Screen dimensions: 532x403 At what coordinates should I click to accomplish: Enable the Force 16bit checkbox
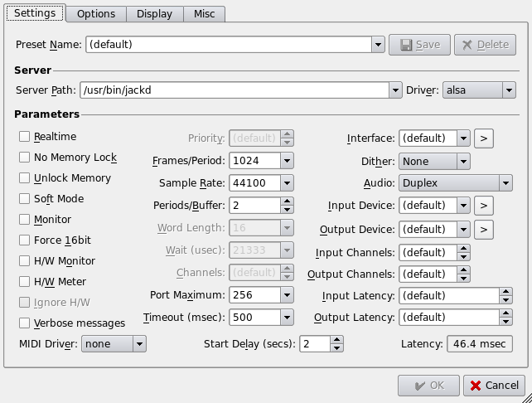(25, 240)
